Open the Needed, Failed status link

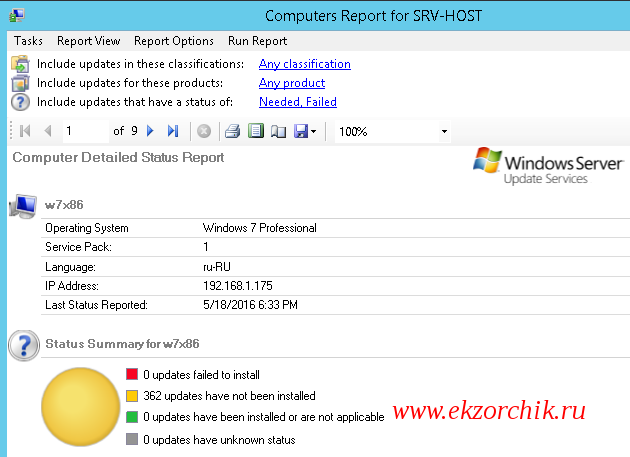pyautogui.click(x=298, y=102)
